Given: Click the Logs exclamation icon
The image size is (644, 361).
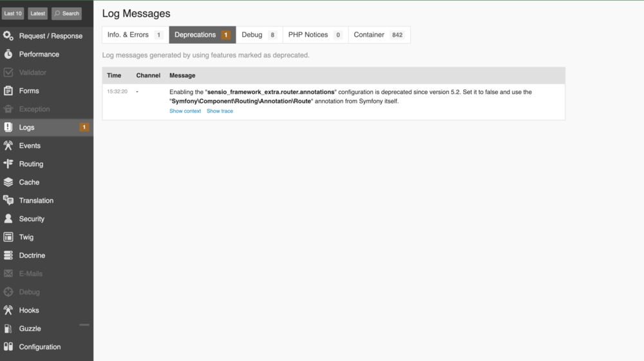Looking at the screenshot, I should pyautogui.click(x=8, y=127).
